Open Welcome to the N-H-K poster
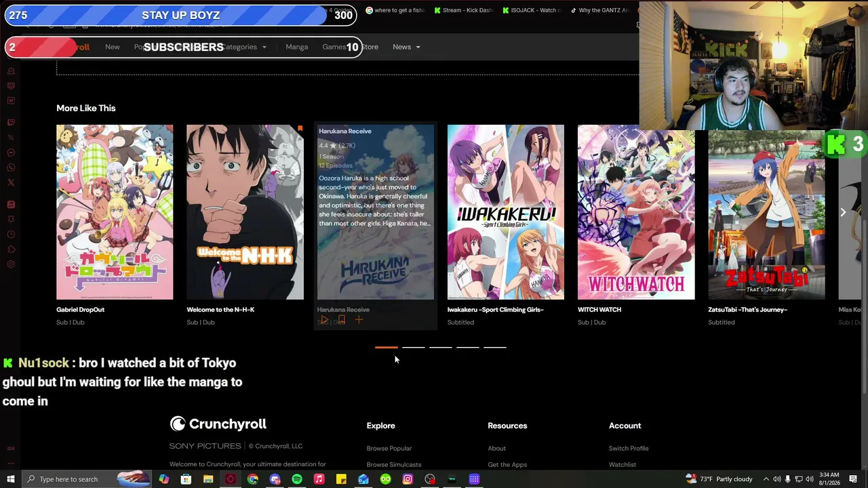The height and width of the screenshot is (488, 868). [x=245, y=211]
